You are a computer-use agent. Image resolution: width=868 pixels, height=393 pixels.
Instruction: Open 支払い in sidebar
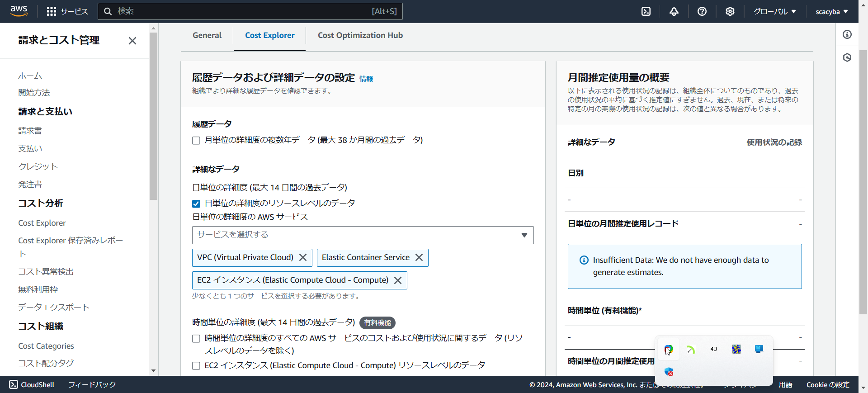click(x=30, y=149)
